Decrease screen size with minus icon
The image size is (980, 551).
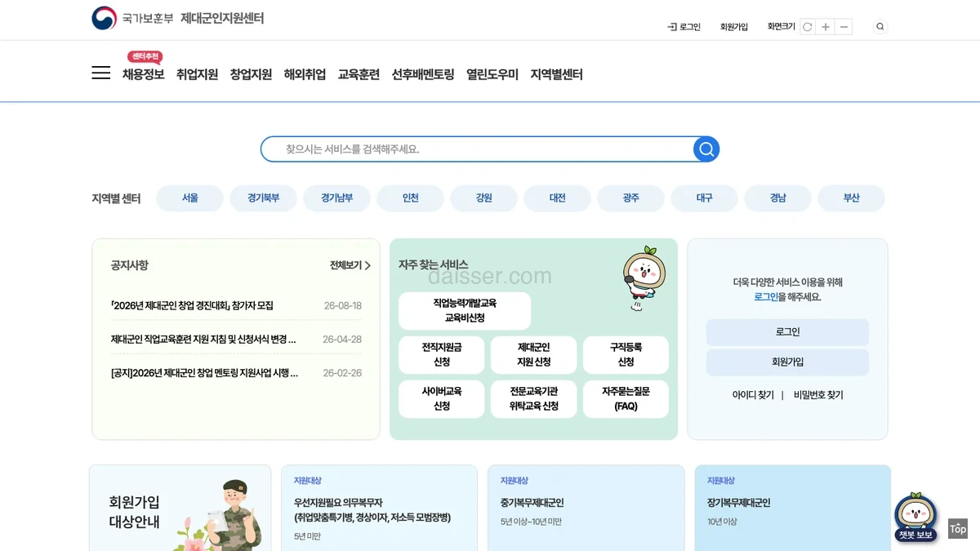click(844, 27)
